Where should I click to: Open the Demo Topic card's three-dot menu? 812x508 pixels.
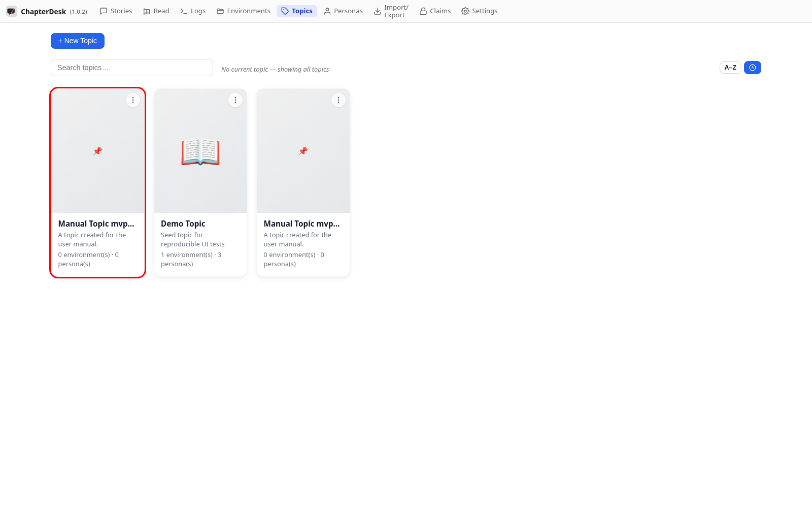(x=235, y=100)
